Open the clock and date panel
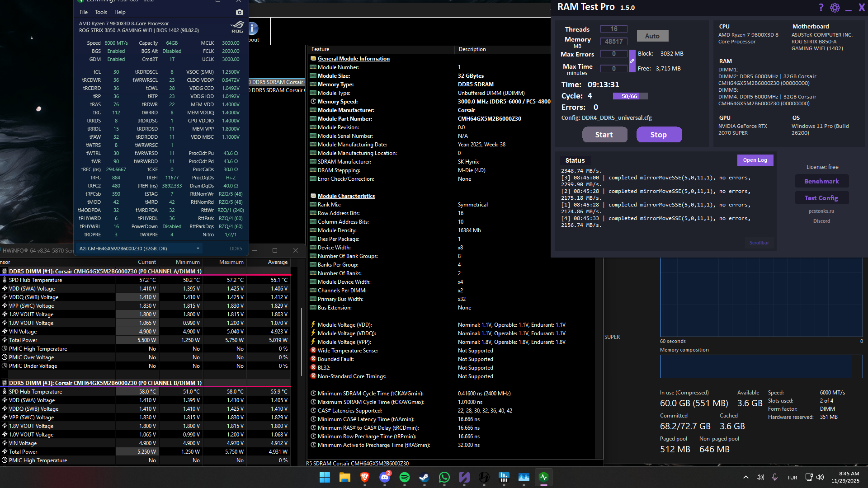Screen dimensions: 868x488 [845, 477]
